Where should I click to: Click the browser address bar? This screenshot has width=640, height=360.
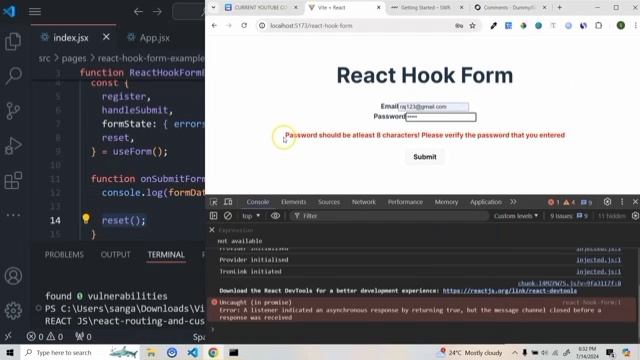pyautogui.click(x=359, y=26)
